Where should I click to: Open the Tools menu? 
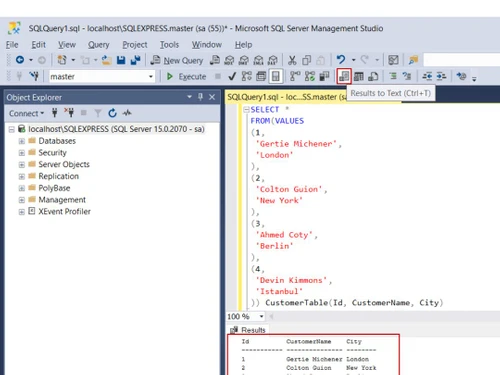coord(169,45)
